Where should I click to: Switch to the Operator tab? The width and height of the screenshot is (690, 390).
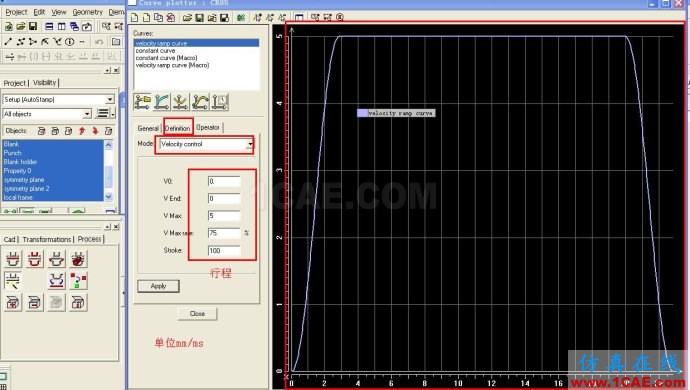click(x=208, y=128)
